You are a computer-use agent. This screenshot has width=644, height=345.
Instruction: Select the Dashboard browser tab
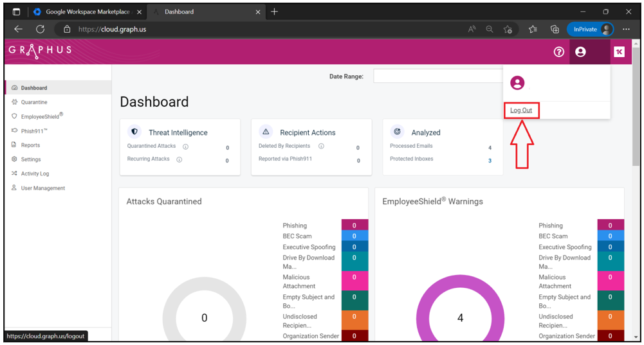(205, 12)
